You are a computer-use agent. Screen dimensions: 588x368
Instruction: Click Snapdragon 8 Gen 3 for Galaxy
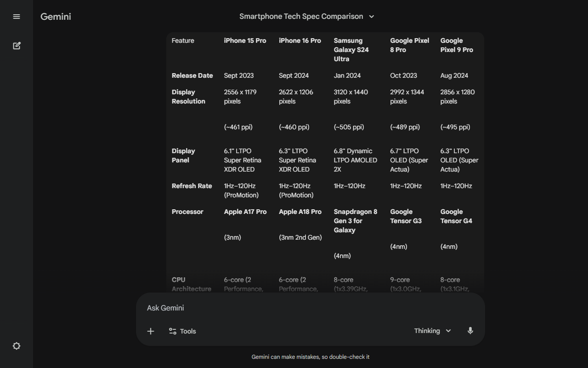click(x=356, y=221)
